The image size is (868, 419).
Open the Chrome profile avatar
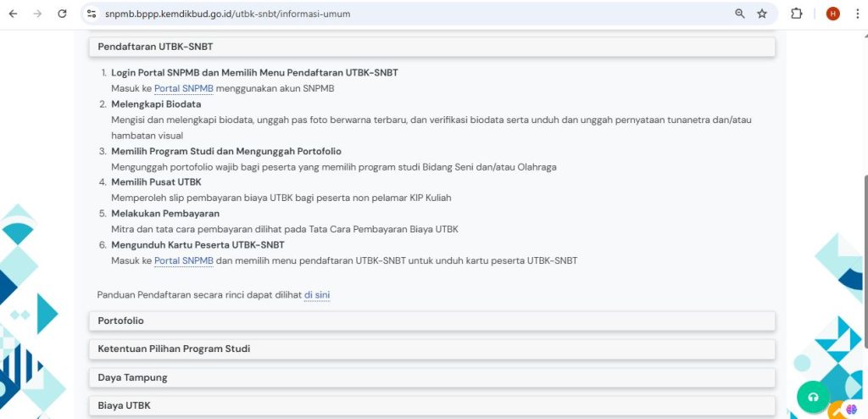(832, 14)
